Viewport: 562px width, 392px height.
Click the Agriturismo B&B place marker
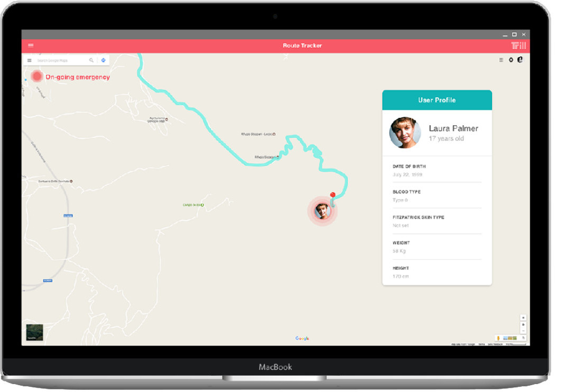click(166, 119)
